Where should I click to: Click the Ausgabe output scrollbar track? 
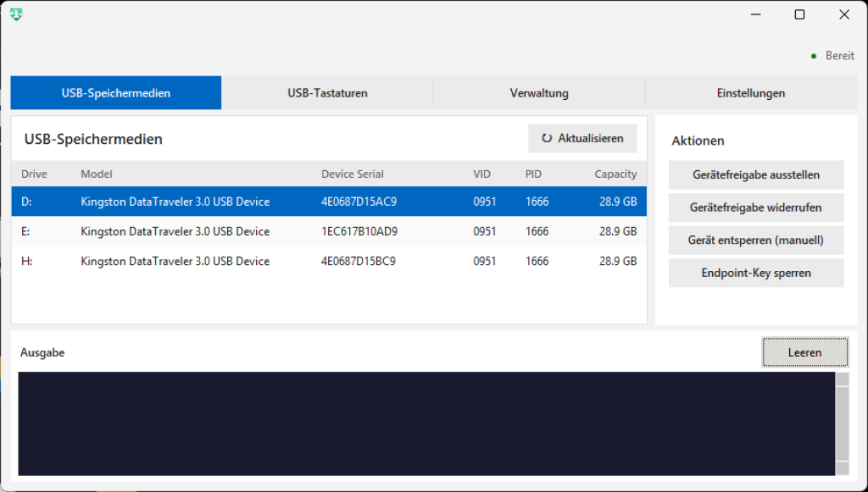(x=843, y=423)
